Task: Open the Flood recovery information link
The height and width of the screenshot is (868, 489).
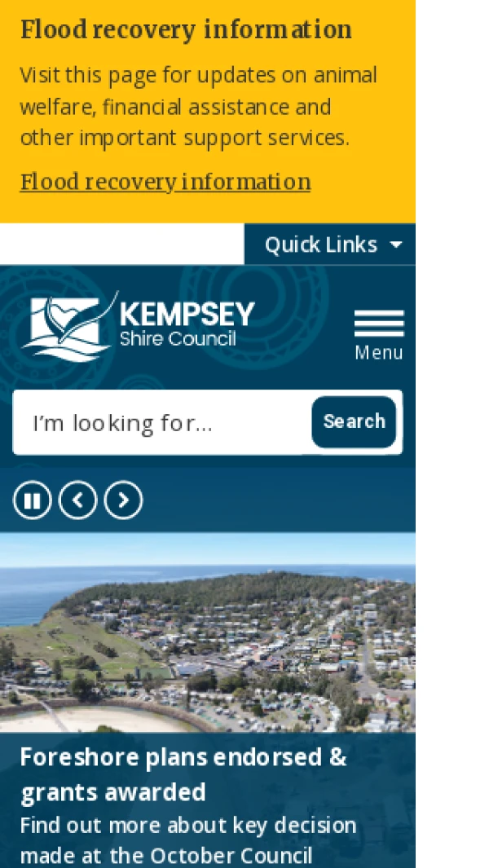Action: (165, 182)
